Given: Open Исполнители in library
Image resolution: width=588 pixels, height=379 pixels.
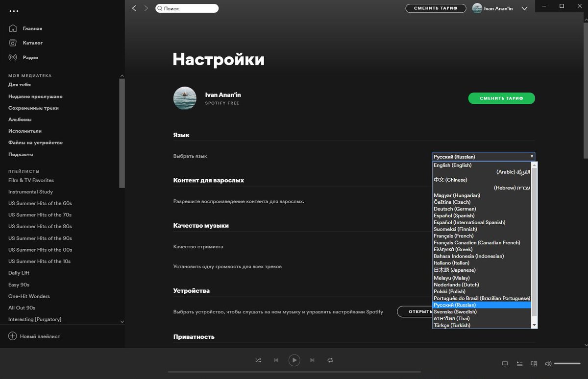Looking at the screenshot, I should pyautogui.click(x=25, y=131).
